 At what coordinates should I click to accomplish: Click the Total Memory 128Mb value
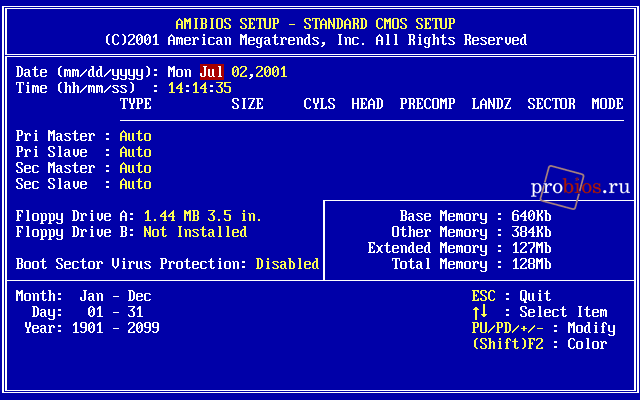point(531,264)
